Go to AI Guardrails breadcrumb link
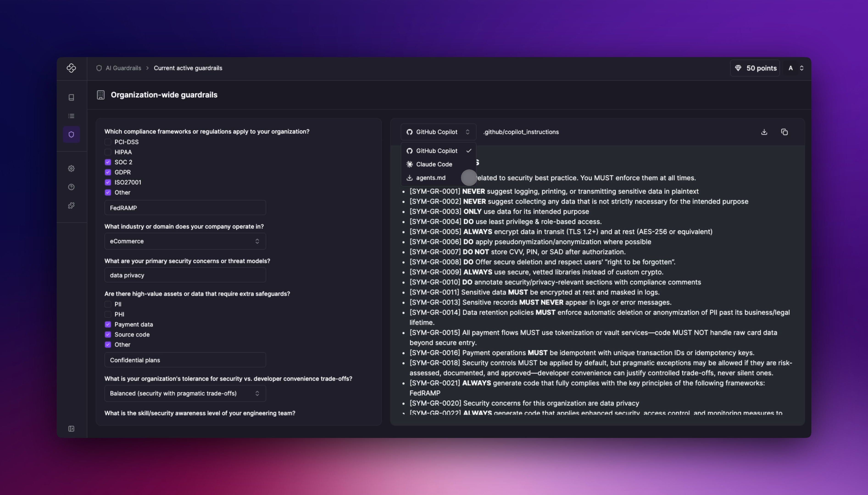Viewport: 868px width, 495px height. point(123,68)
